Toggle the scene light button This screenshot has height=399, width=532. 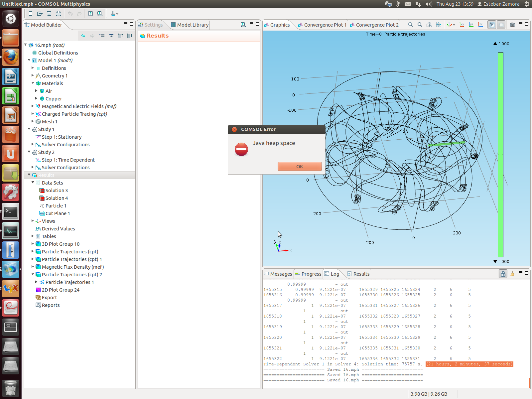tap(491, 25)
